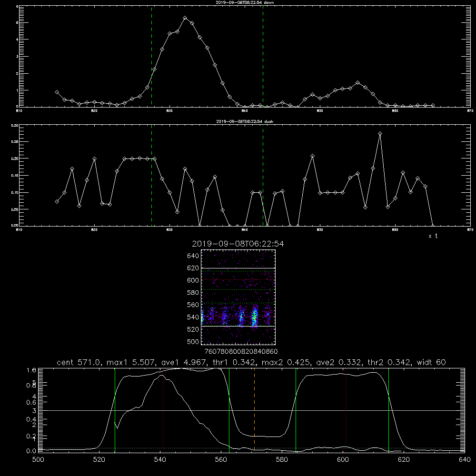This screenshot has width=476, height=476.
Task: Click the large 2019-09-08T06:22:54 title above the image
Action: tap(238, 244)
